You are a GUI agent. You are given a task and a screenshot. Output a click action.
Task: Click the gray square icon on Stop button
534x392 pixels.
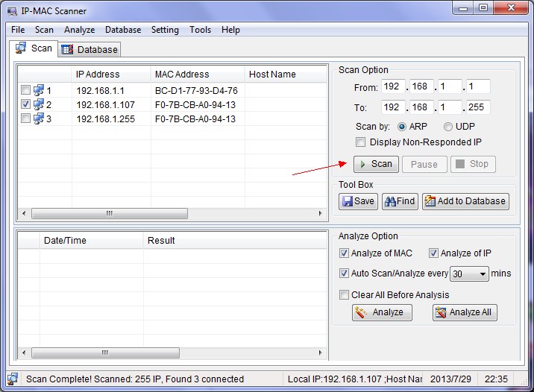(460, 164)
